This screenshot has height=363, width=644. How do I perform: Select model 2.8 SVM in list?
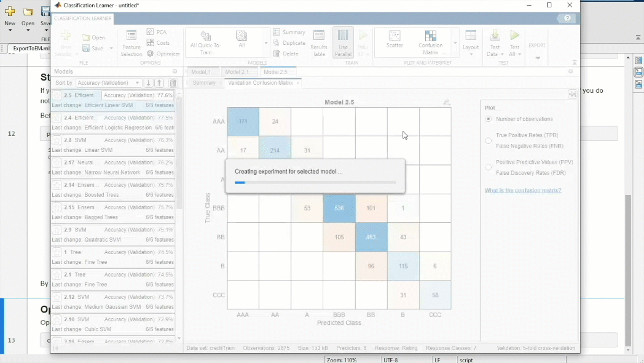pyautogui.click(x=113, y=145)
